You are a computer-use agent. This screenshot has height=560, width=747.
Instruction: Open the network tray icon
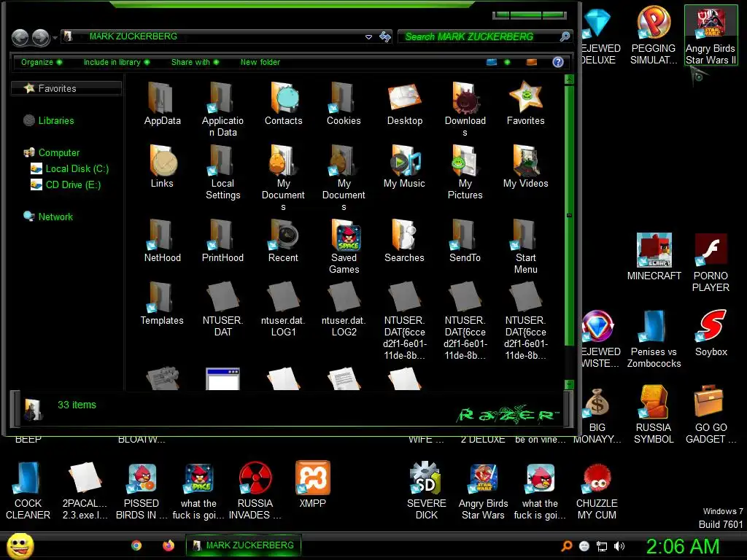click(602, 546)
